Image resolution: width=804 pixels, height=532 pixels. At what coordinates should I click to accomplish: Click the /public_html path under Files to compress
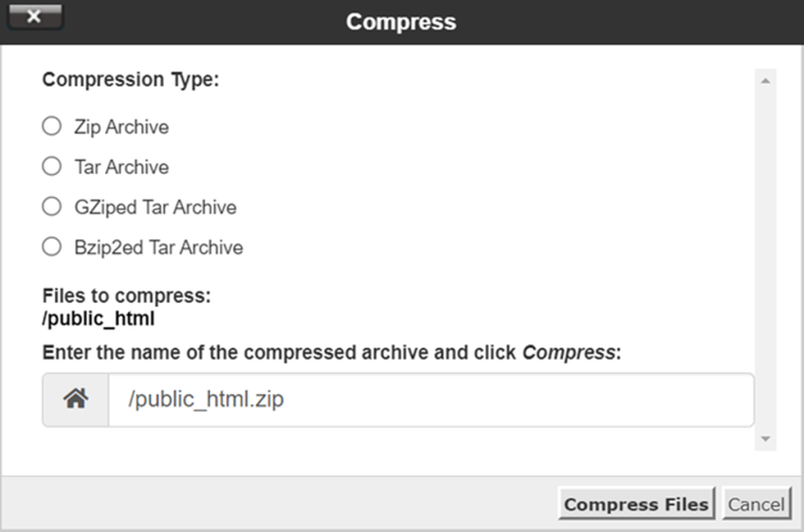click(98, 319)
